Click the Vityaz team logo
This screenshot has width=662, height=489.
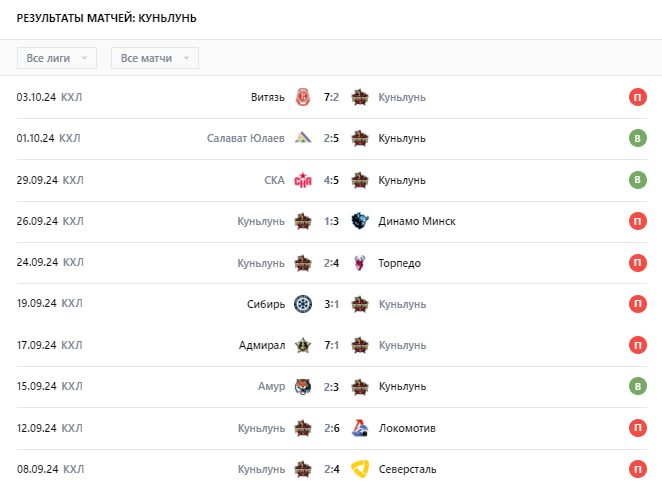303,97
